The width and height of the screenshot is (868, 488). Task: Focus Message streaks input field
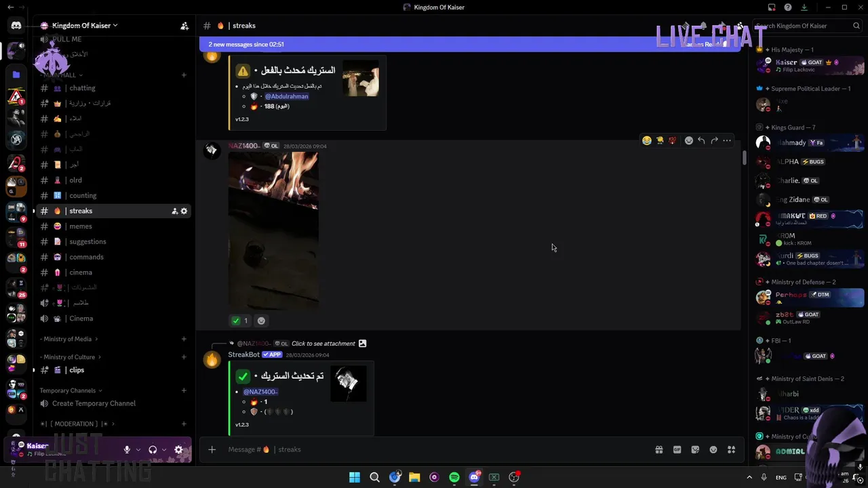pos(434,449)
